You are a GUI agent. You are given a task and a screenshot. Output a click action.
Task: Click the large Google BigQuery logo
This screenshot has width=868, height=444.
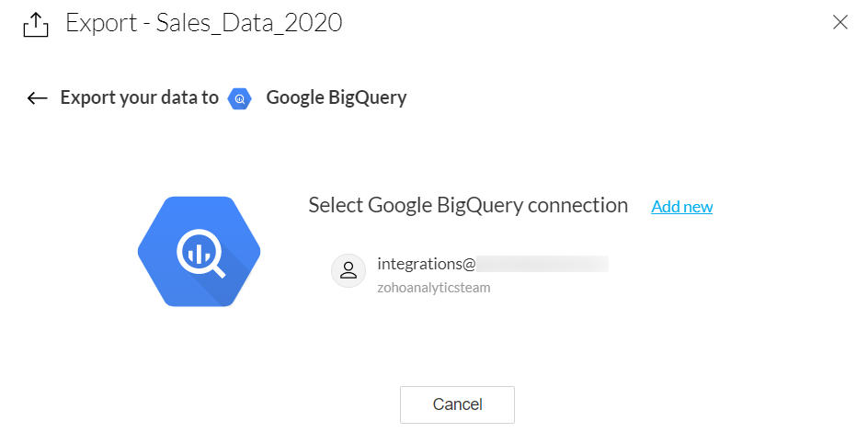point(199,251)
